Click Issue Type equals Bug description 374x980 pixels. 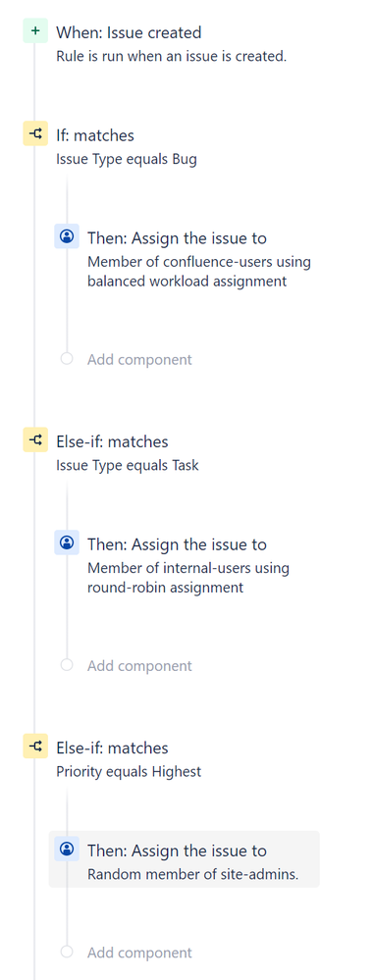pos(127,159)
